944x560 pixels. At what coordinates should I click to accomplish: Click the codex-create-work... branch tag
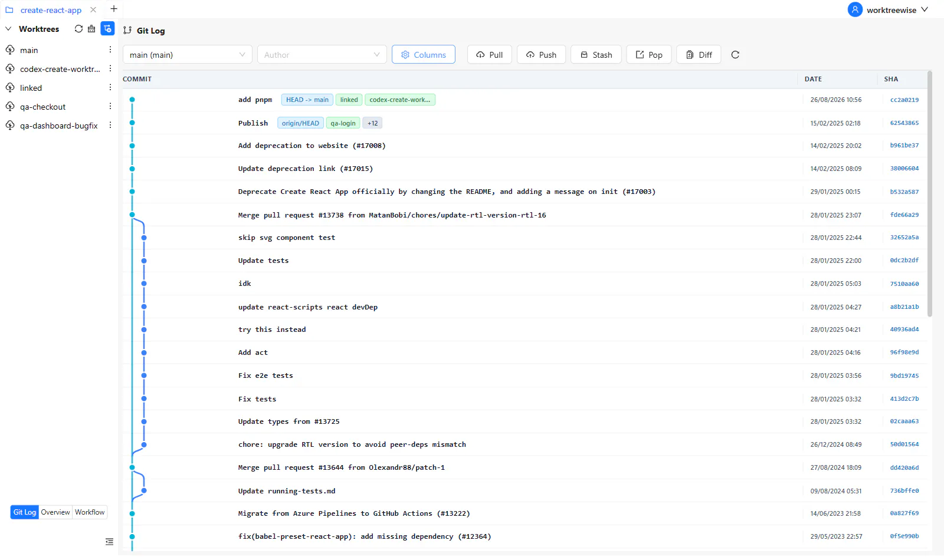pyautogui.click(x=400, y=100)
